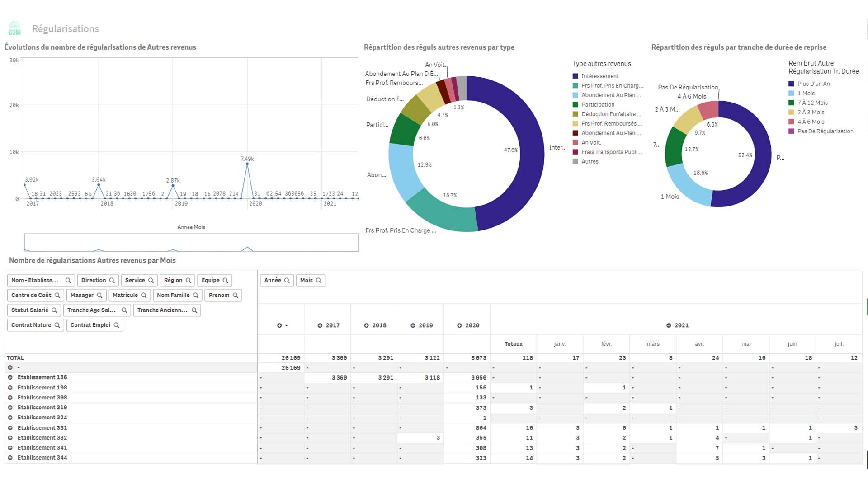Image resolution: width=868 pixels, height=488 pixels.
Task: Click the D2BI logo icon
Action: click(15, 28)
